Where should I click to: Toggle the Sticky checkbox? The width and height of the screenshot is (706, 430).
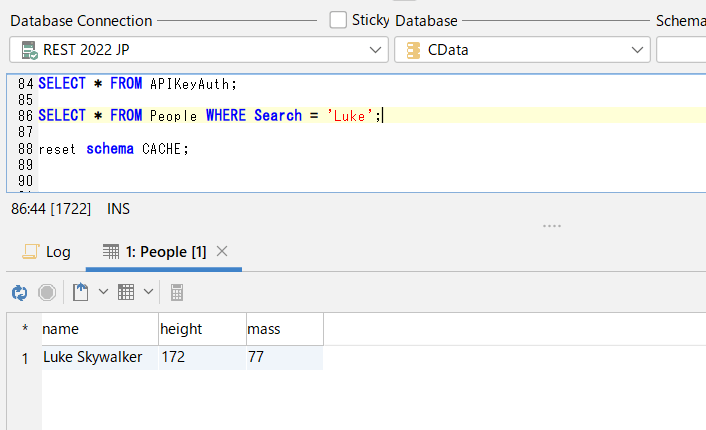[338, 20]
